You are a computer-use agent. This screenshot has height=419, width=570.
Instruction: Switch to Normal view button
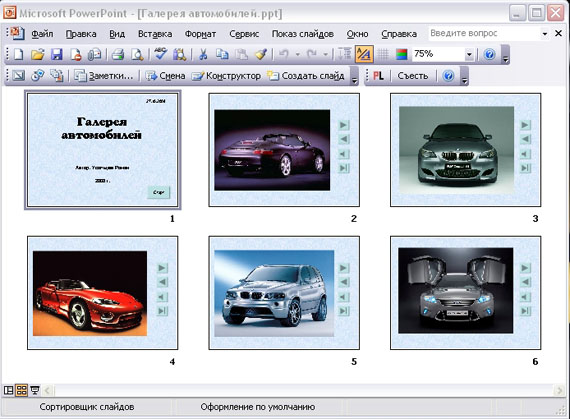coord(8,391)
